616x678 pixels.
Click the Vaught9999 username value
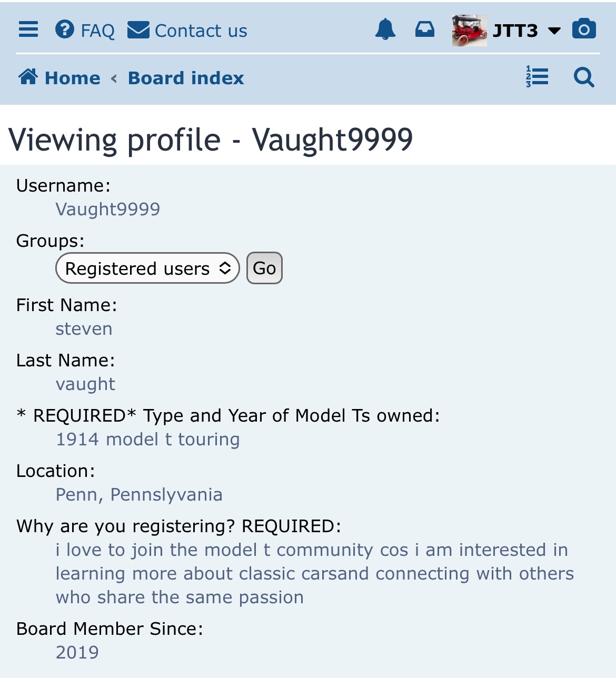tap(108, 209)
